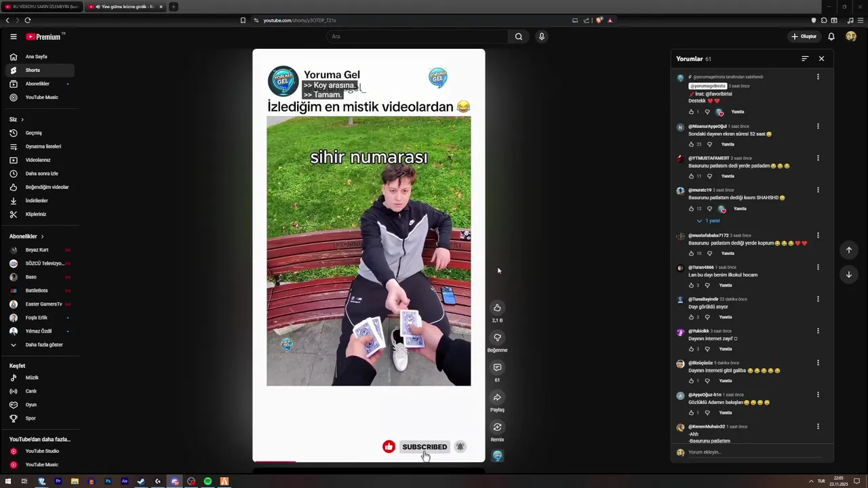The image size is (868, 488).
Task: Open more options for pinned comment
Action: tap(818, 77)
